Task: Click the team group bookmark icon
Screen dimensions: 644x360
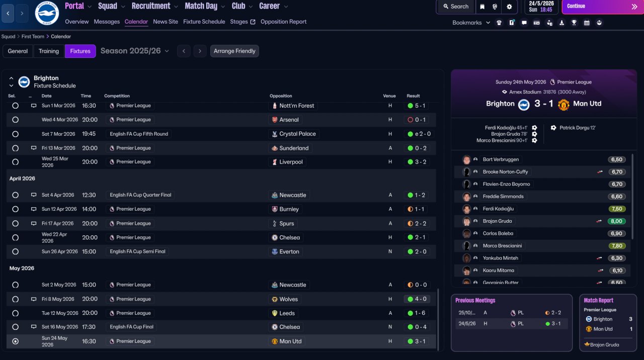Action: (599, 23)
